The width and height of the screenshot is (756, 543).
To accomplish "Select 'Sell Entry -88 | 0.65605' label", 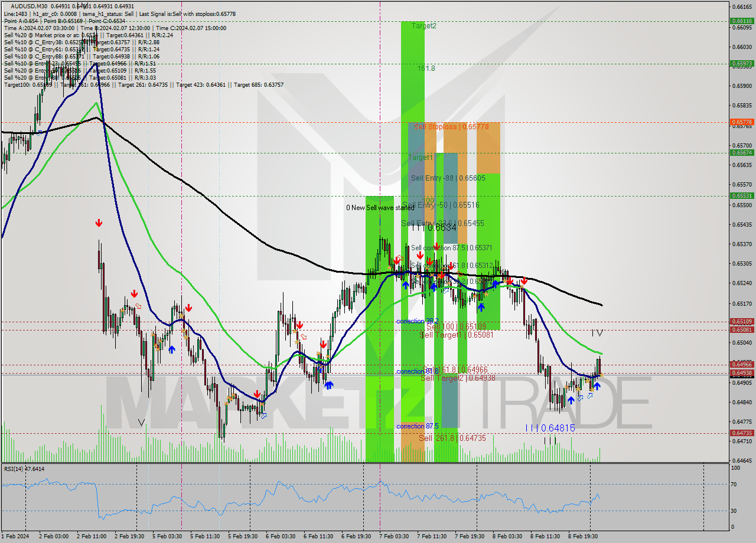I will click(x=448, y=178).
